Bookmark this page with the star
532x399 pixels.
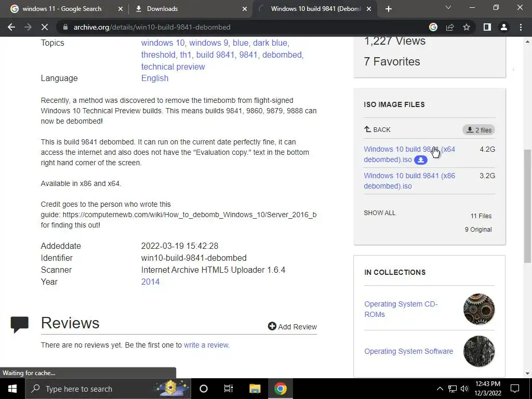click(467, 27)
